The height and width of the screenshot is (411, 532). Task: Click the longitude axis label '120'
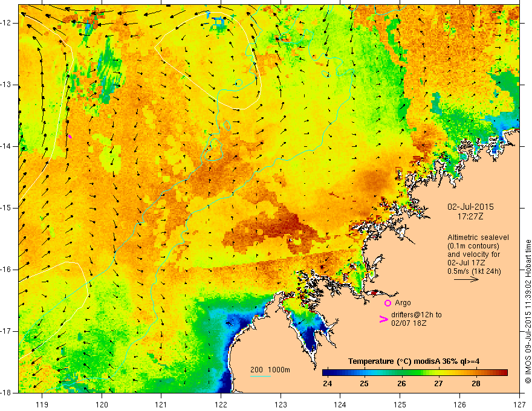click(102, 404)
